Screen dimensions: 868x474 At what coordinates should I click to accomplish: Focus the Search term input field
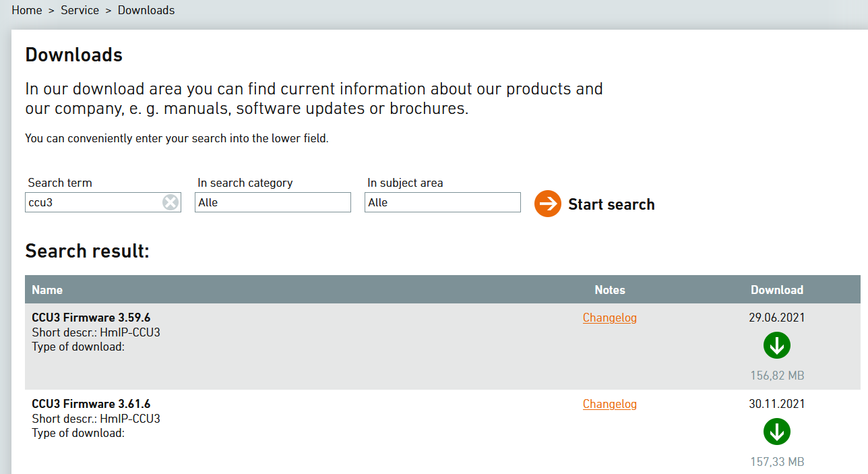click(93, 202)
